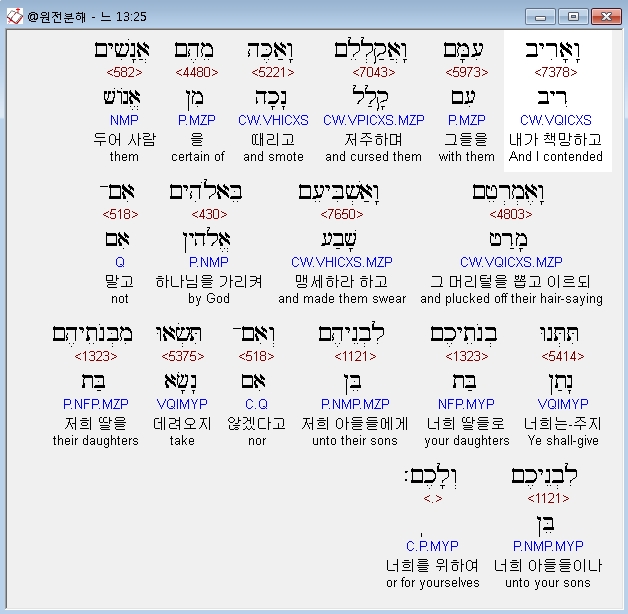Click the Korean gloss '너희를 위하여'
Screen dimensions: 628x614
432,566
